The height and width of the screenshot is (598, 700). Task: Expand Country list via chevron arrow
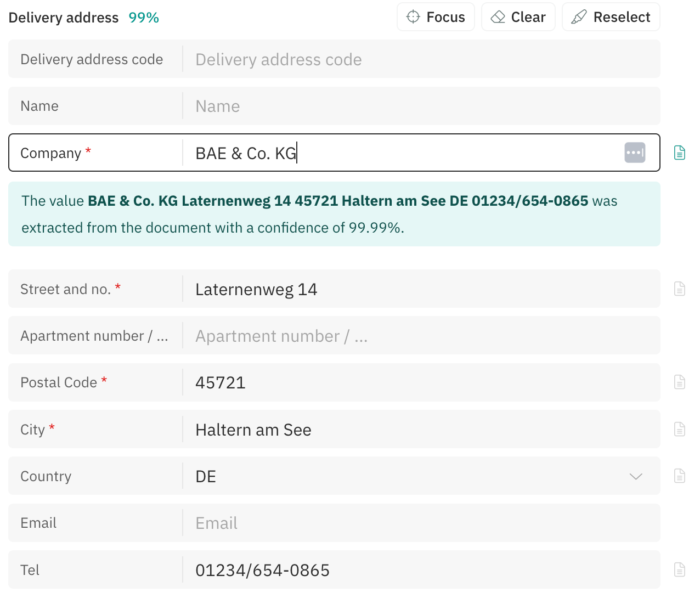point(636,476)
